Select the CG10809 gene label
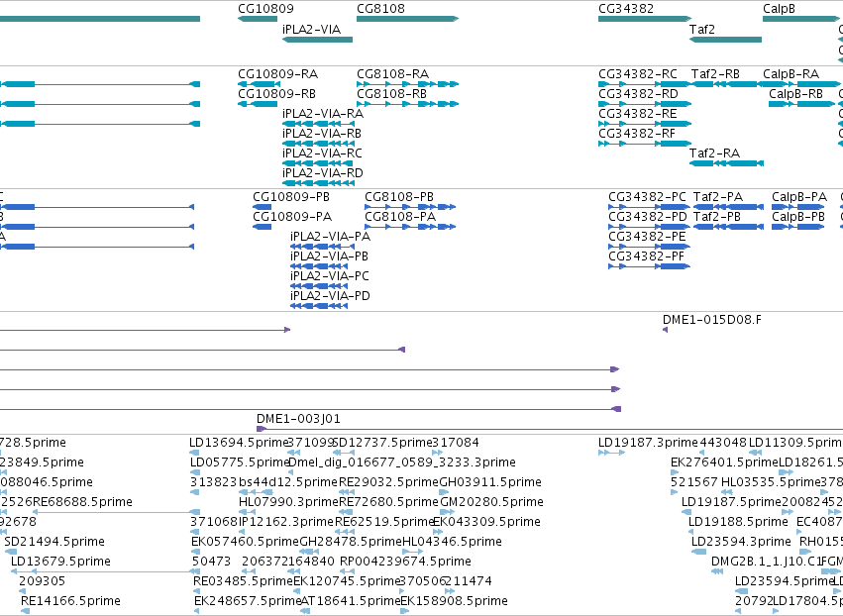 [265, 9]
